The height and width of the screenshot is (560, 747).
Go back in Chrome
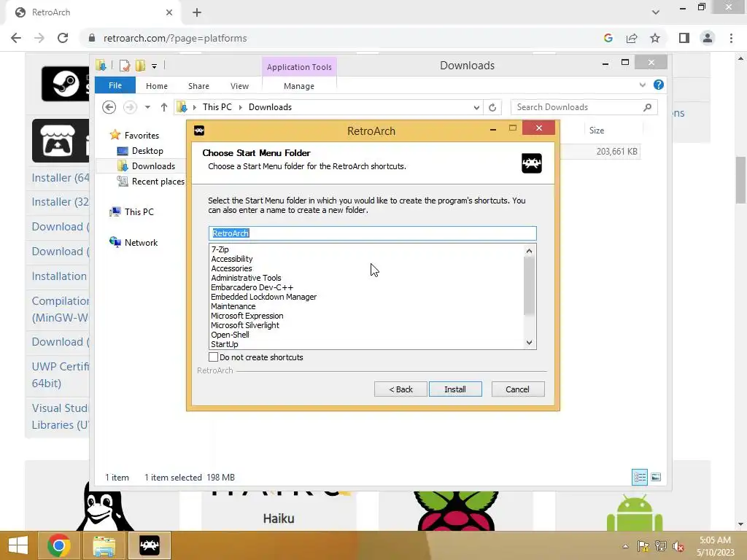click(16, 38)
